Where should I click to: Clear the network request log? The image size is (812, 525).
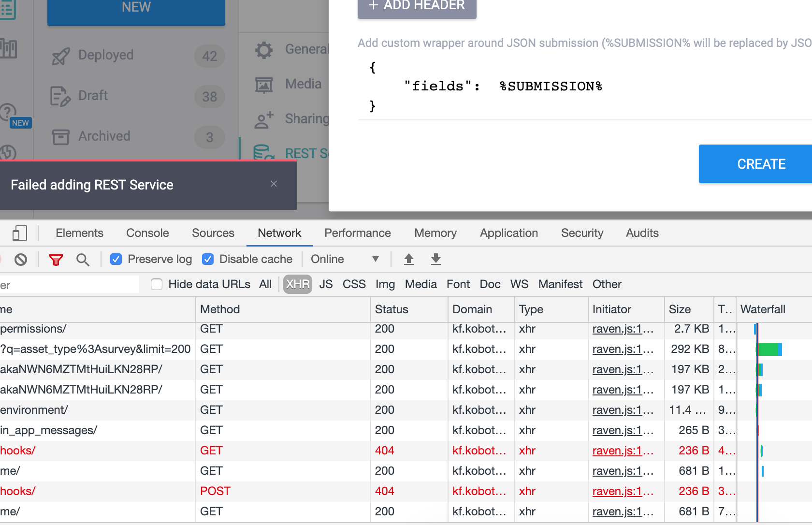[x=21, y=259]
